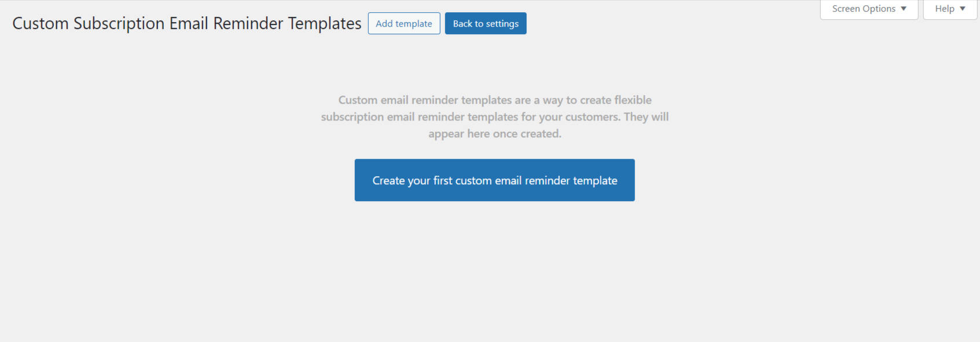Return to settings via Back to settings
980x342 pixels.
tap(485, 23)
